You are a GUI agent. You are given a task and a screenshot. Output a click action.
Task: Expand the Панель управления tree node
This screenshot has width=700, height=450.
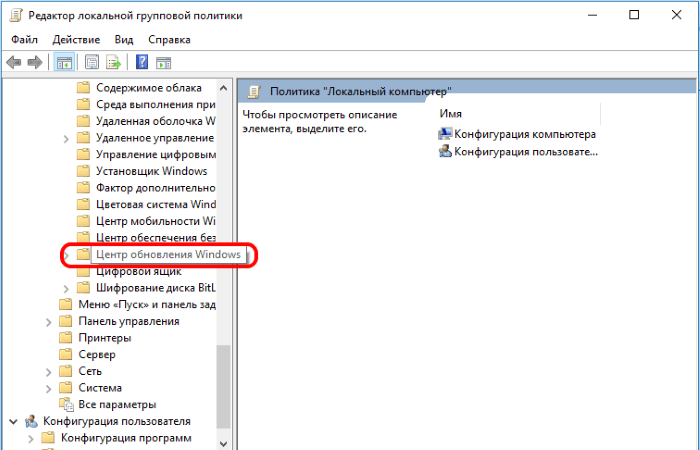tap(49, 321)
